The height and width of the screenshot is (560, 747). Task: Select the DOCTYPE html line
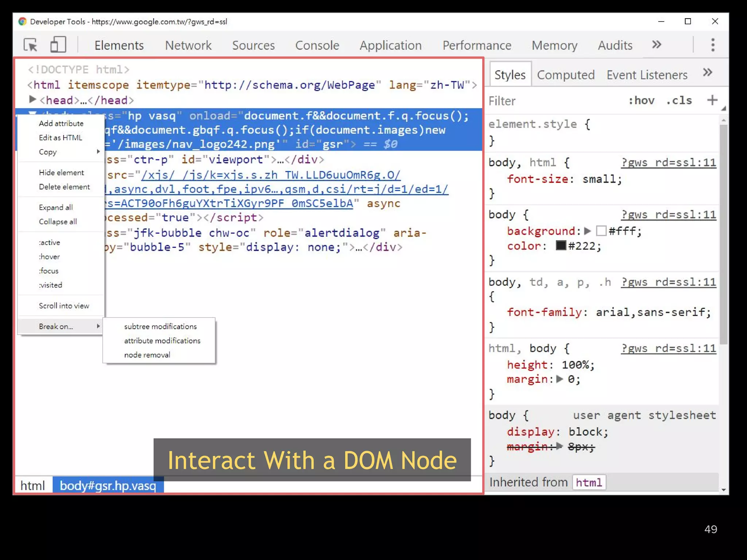(x=78, y=69)
